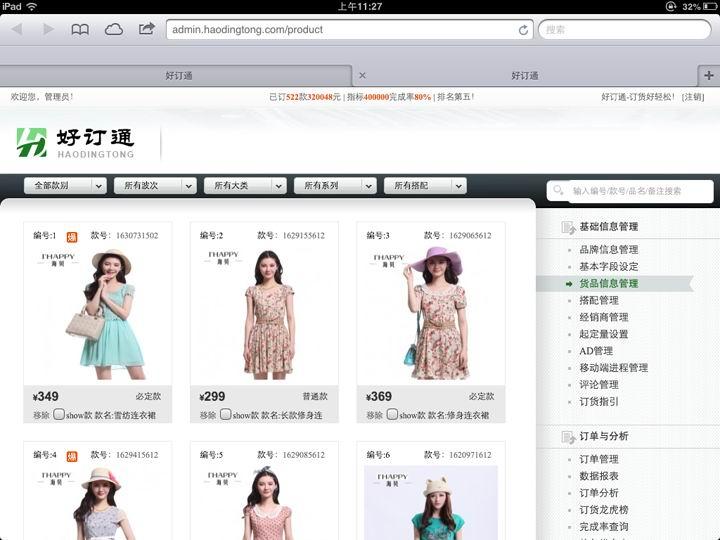720x540 pixels.
Task: Open product 6 image
Action: 431,503
